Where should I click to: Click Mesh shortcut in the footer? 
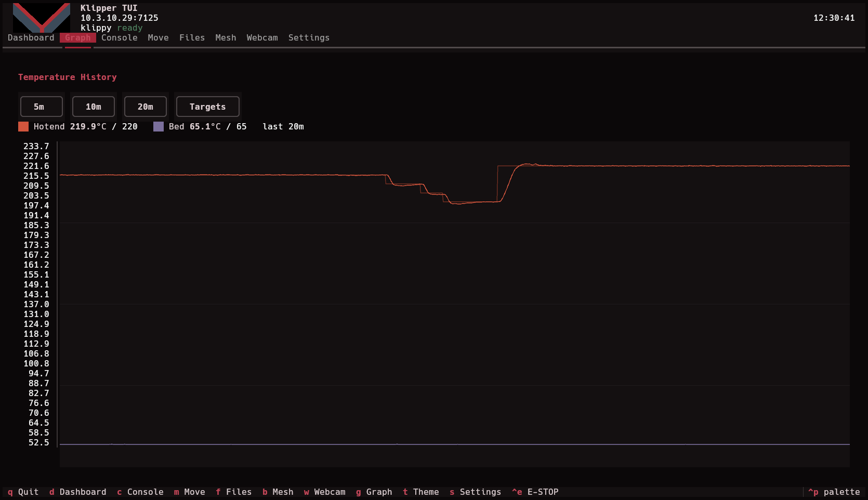(x=278, y=492)
